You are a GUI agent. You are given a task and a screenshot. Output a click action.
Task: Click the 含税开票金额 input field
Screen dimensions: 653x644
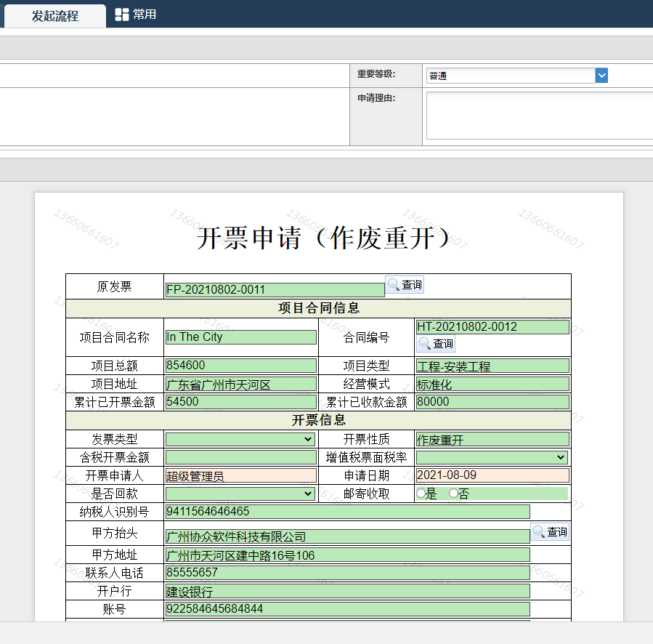pyautogui.click(x=240, y=457)
